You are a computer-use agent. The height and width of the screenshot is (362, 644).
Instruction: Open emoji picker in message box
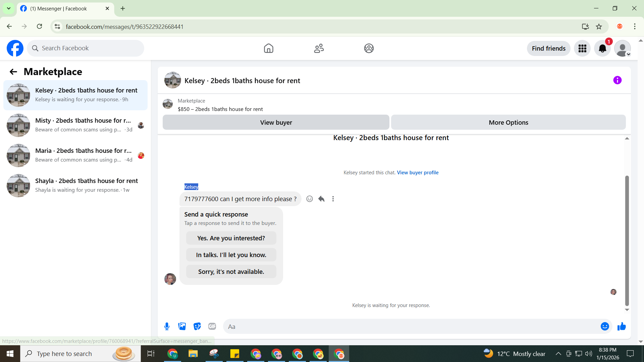tap(604, 326)
